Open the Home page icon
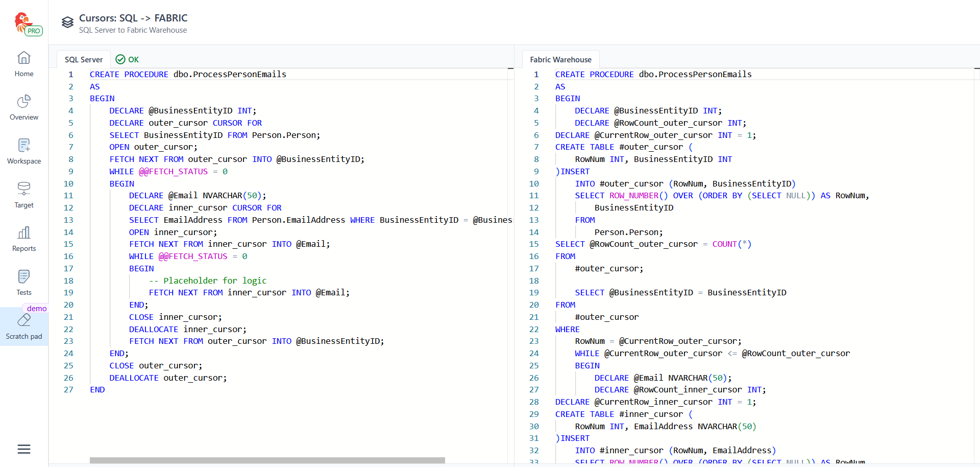 click(x=24, y=58)
